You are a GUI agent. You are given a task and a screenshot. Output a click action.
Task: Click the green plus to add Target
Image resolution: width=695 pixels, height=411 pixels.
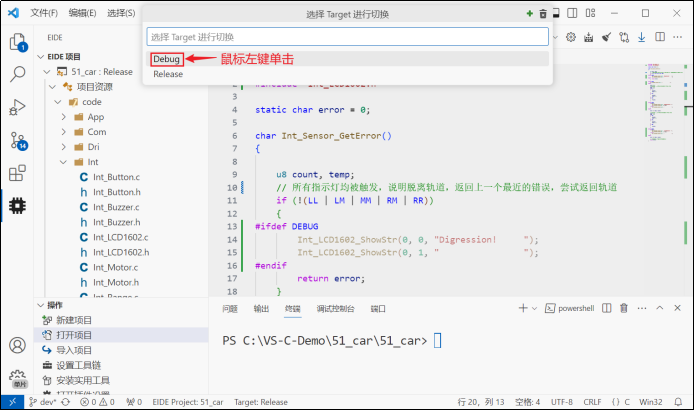[x=529, y=14]
